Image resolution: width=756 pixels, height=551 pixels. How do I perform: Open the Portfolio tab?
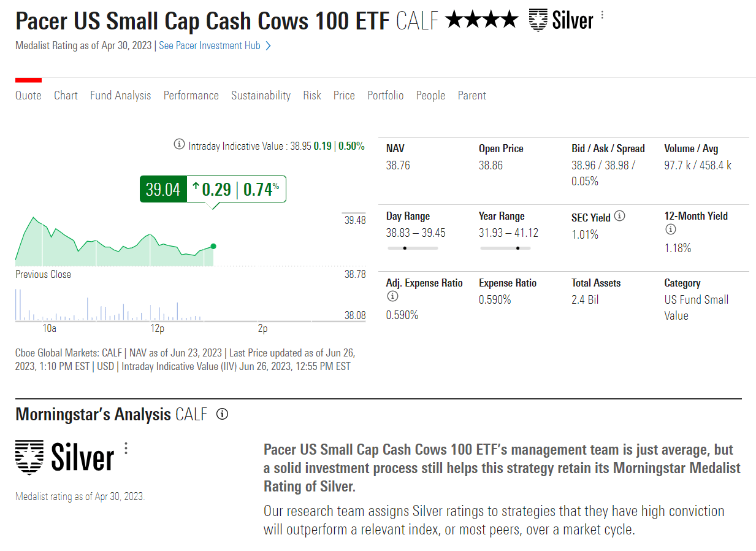tap(386, 95)
